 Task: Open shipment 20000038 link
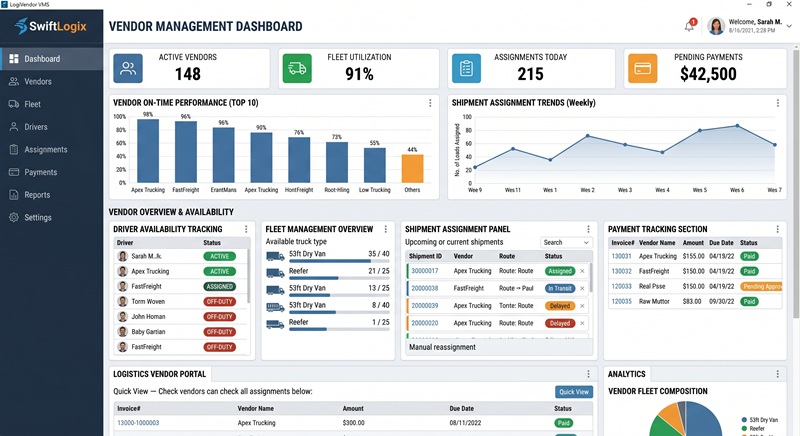pos(425,288)
